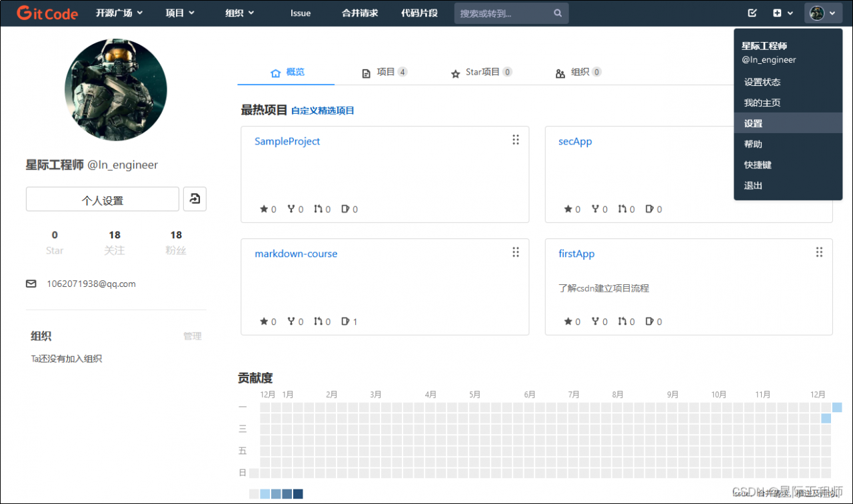
Task: Select 设置状态 from the user menu
Action: click(x=788, y=82)
